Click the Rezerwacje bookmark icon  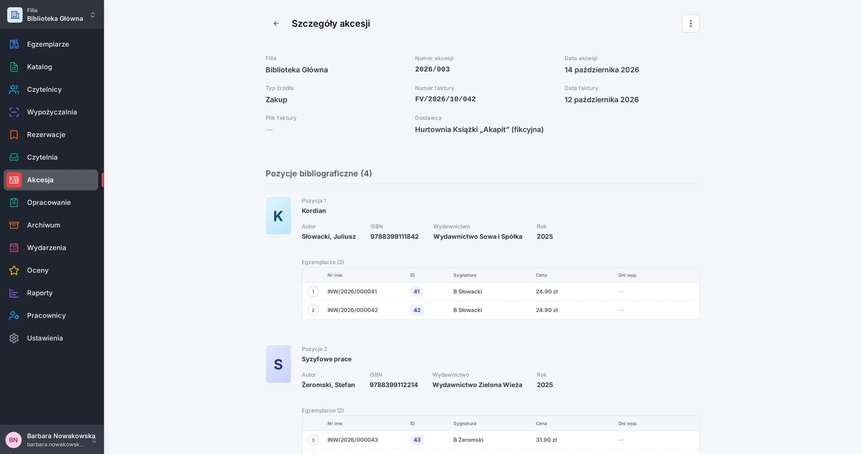(x=14, y=135)
